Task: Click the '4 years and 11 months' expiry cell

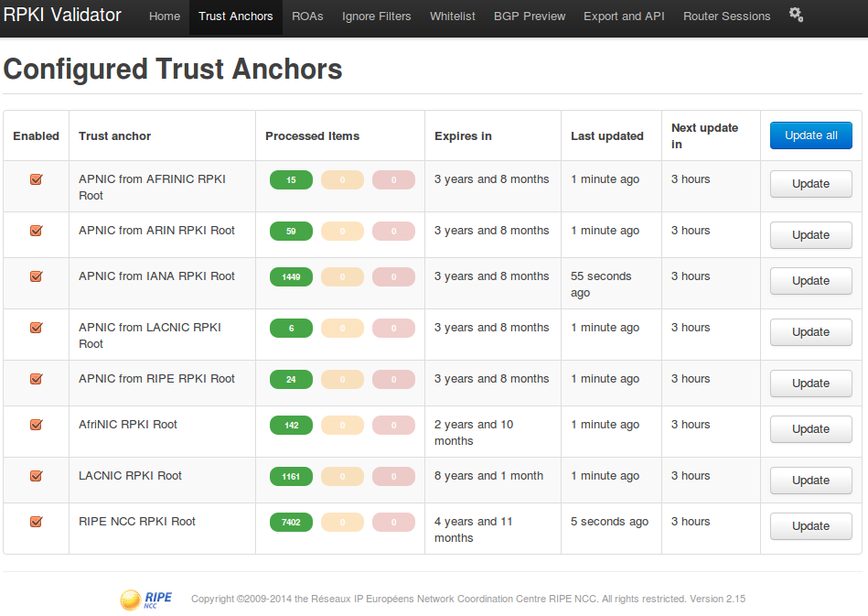Action: (474, 530)
